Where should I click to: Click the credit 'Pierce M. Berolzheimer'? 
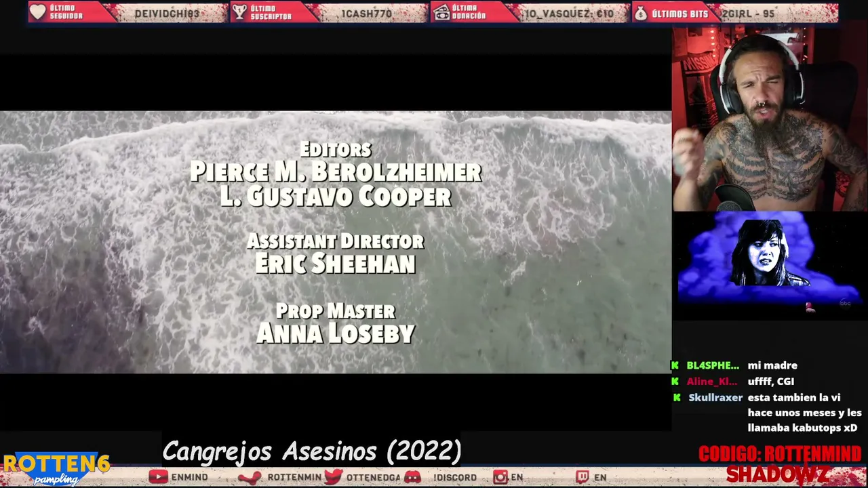(336, 172)
